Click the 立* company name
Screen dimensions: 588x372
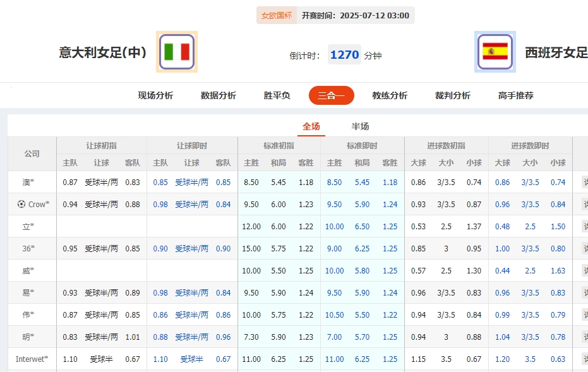coord(28,226)
